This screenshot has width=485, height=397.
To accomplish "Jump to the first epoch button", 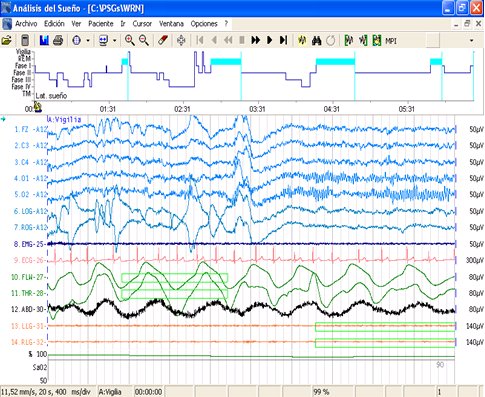I will coord(200,41).
